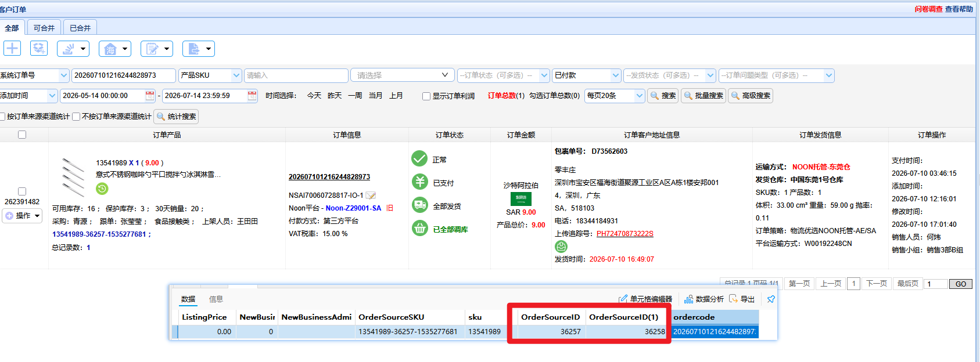The image size is (980, 362).
Task: Switch to the 全部 tab
Action: [12, 28]
